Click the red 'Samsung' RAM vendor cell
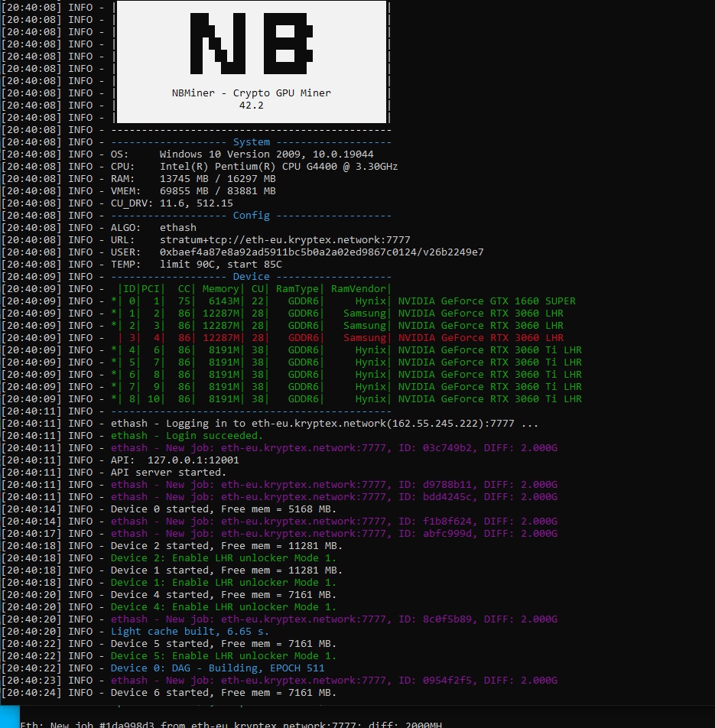The width and height of the screenshot is (715, 728). coord(365,337)
